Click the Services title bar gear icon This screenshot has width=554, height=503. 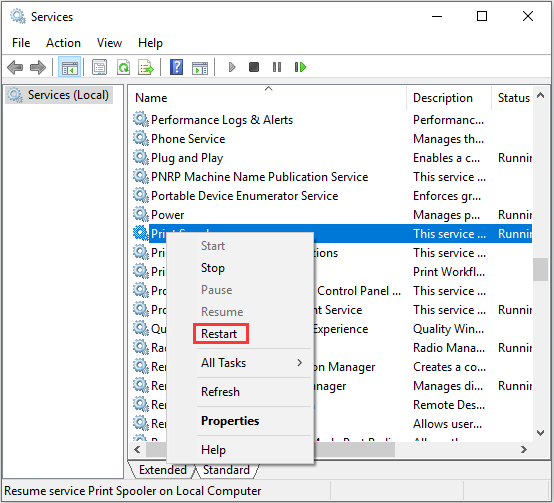[18, 16]
